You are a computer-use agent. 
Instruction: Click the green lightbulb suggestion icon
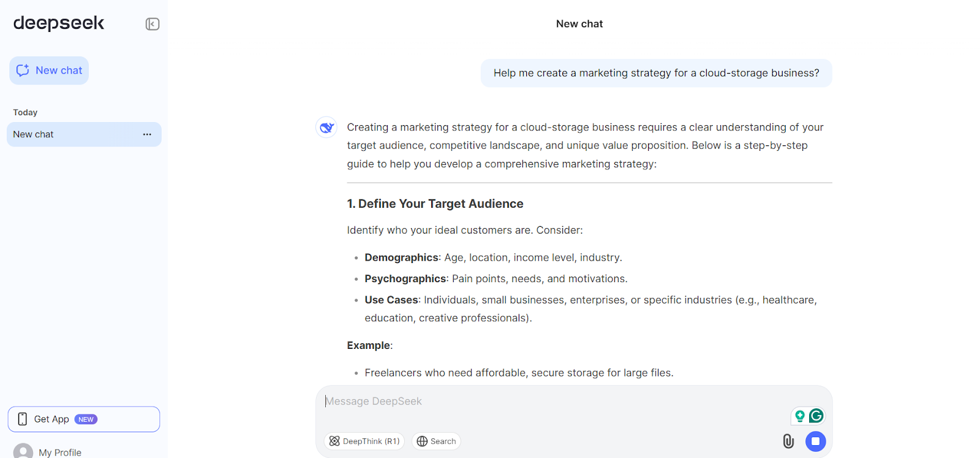[799, 416]
